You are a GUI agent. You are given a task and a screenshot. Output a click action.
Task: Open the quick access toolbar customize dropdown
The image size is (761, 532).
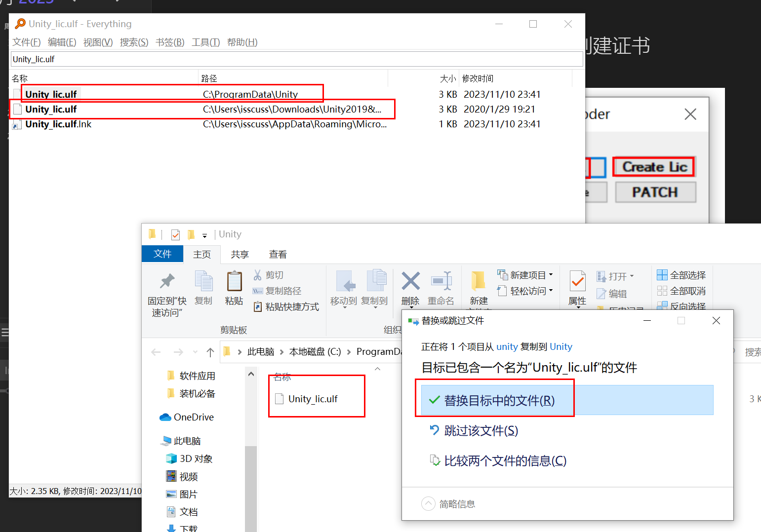(x=204, y=236)
